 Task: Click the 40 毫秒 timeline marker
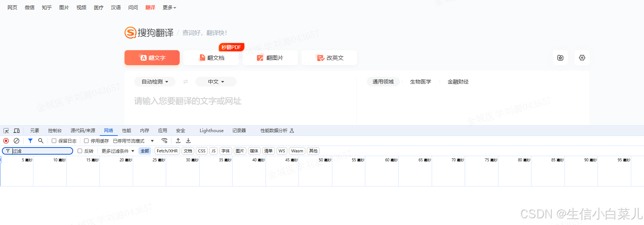point(258,160)
